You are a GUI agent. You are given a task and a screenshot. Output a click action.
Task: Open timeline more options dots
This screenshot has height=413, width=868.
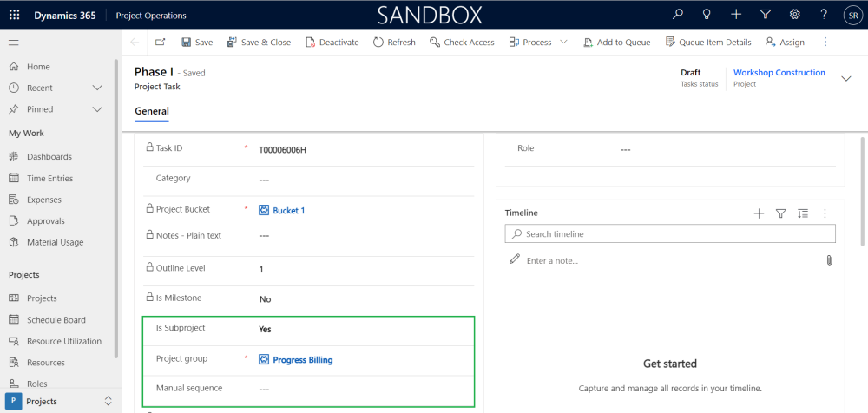(x=825, y=213)
